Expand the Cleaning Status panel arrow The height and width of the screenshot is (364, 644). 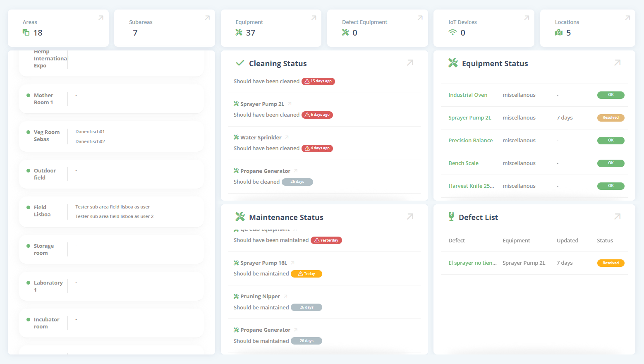click(x=410, y=63)
